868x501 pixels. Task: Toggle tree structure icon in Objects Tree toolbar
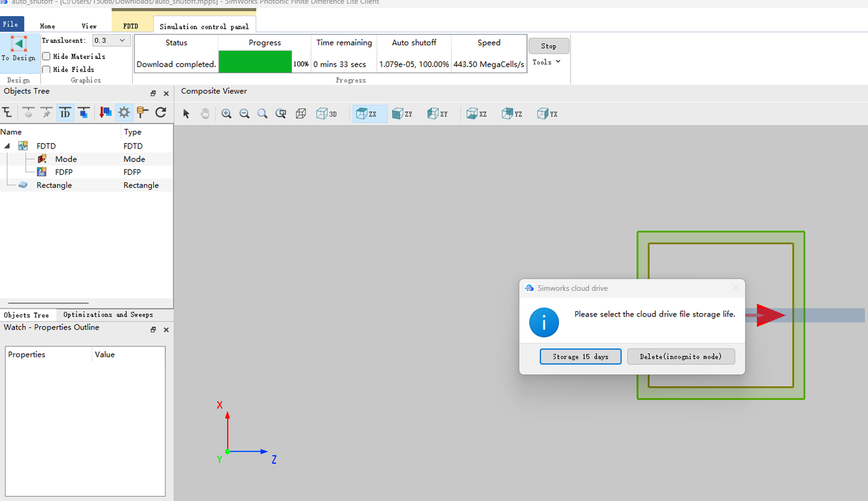pyautogui.click(x=7, y=113)
